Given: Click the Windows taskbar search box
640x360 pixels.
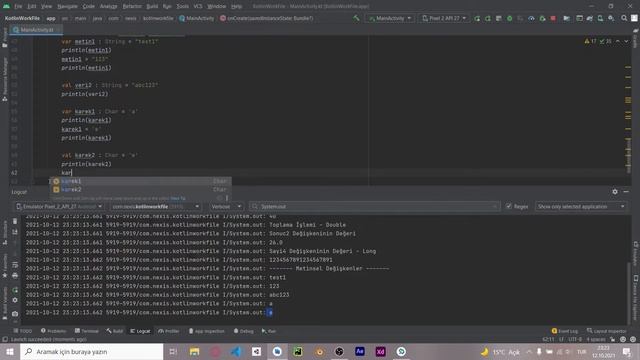Looking at the screenshot, I should (92, 351).
